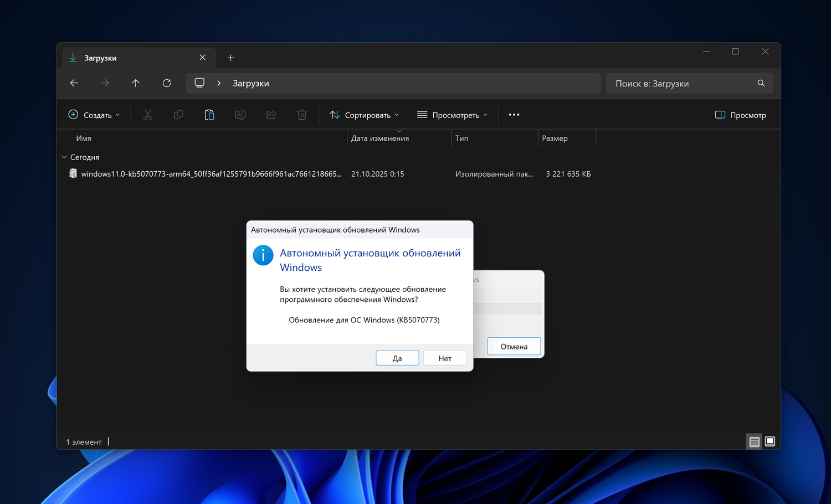Viewport: 831px width, 504px height.
Task: Click the Cut scissors icon
Action: click(x=147, y=115)
